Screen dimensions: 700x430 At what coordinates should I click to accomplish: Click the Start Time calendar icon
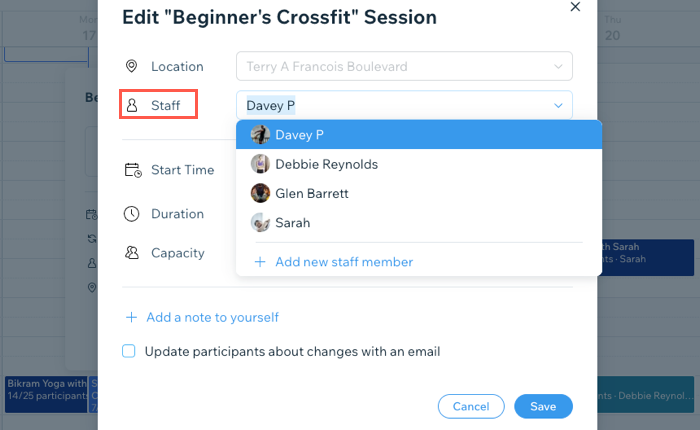point(133,170)
